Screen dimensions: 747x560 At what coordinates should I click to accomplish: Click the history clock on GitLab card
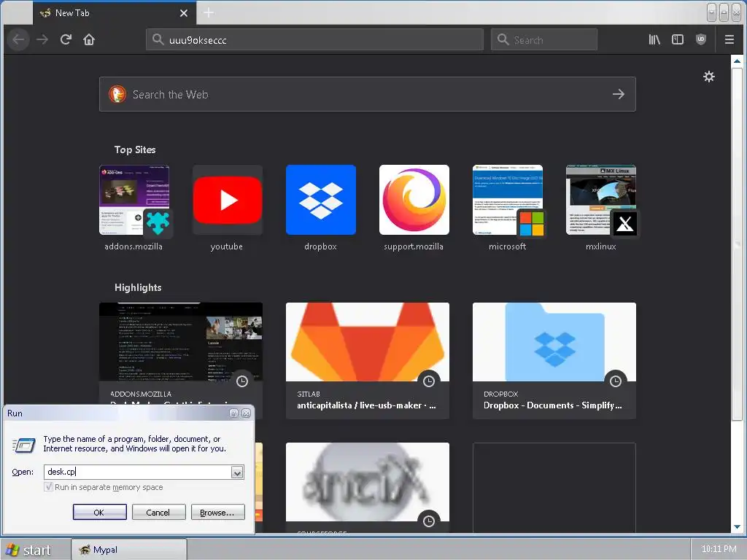pos(429,381)
